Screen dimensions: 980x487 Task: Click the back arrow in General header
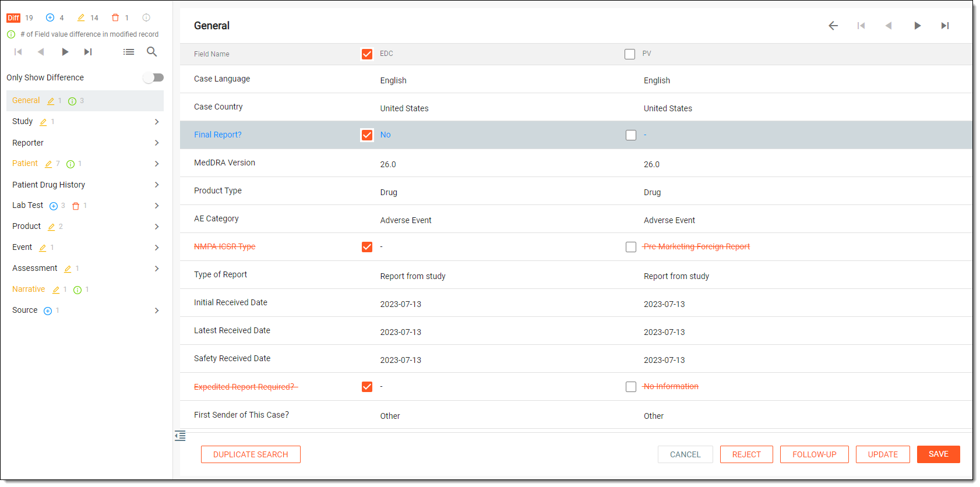pyautogui.click(x=833, y=26)
